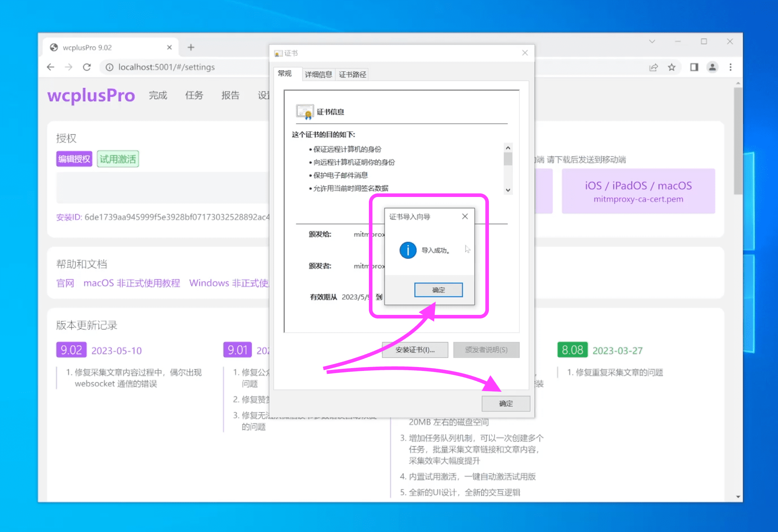Confirm 导入成功 by clicking 确定
Image resolution: width=778 pixels, height=532 pixels.
click(438, 290)
